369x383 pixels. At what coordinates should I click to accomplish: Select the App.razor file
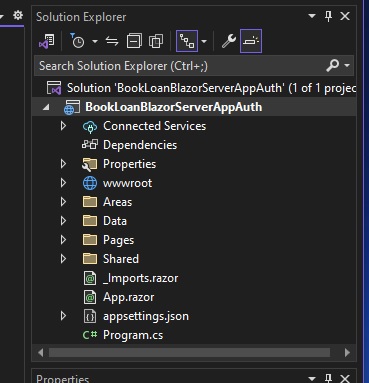129,297
